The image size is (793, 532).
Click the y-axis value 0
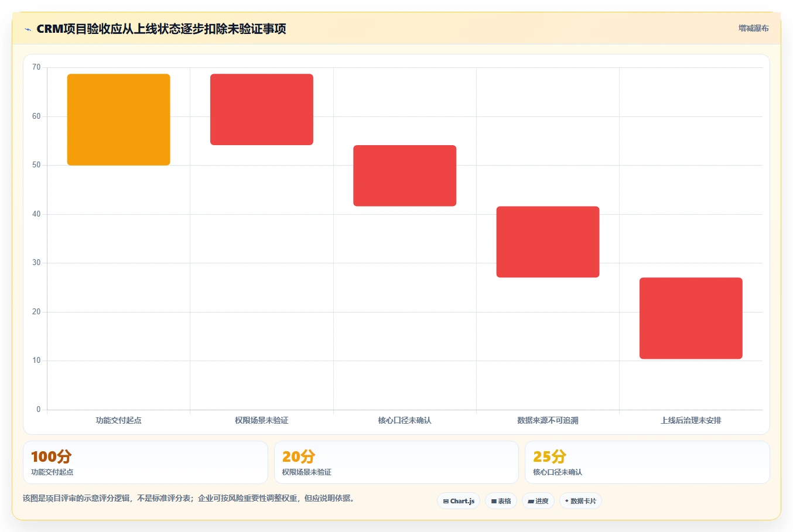39,410
